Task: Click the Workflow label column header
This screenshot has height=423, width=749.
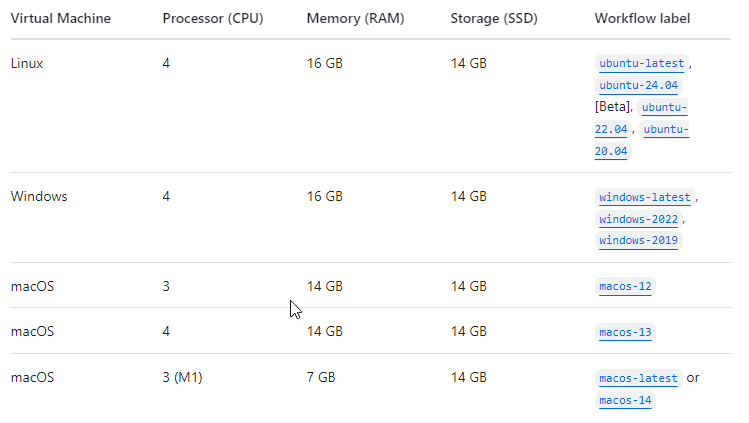Action: pos(642,19)
